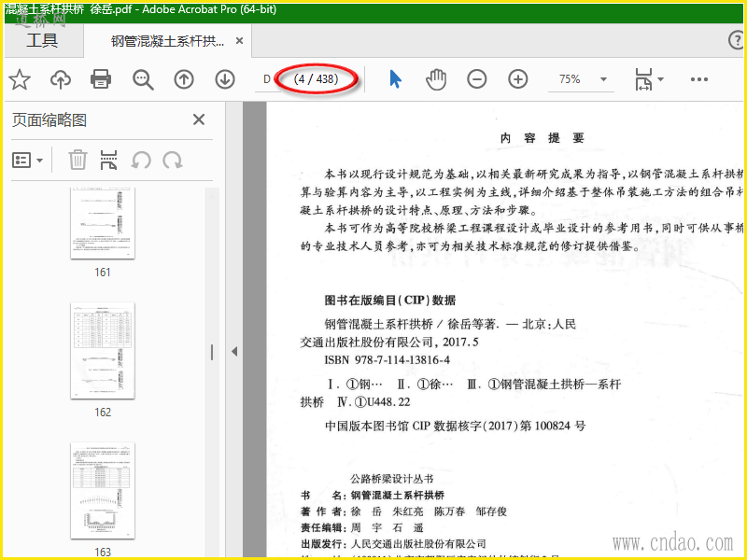Collapse the left panel with triangle arrow

pos(234,352)
